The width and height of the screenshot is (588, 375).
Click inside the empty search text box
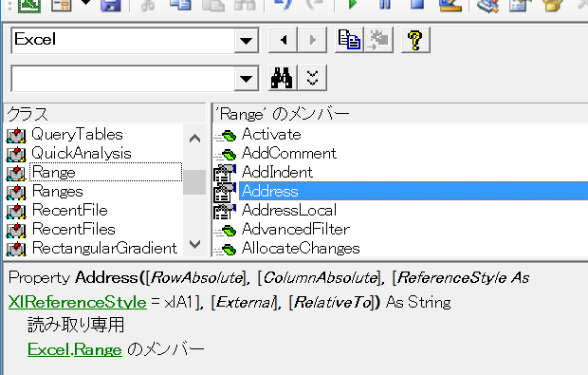click(123, 79)
